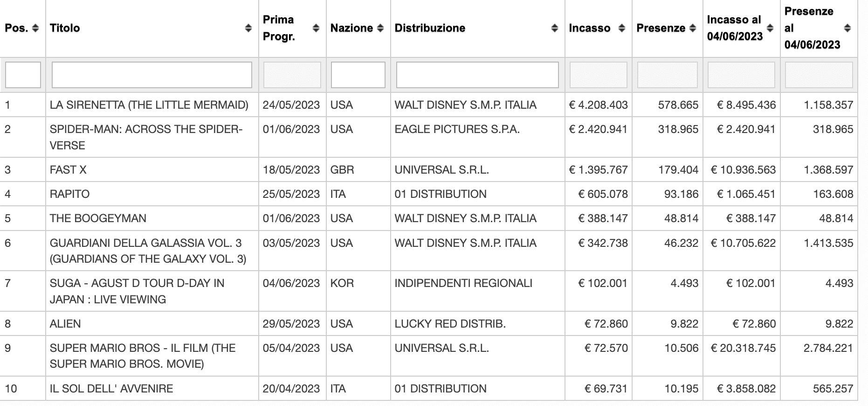Click incasso value € 4.208.403
Image resolution: width=868 pixels, height=406 pixels.
point(599,105)
